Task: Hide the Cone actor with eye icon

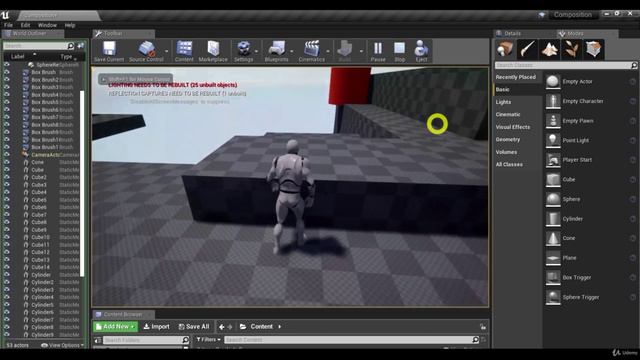Action: 7,162
